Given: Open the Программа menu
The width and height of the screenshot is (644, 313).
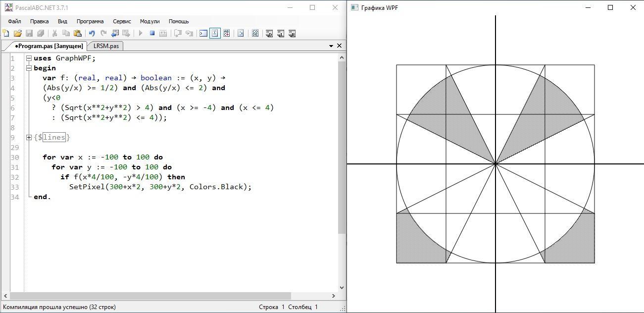Looking at the screenshot, I should (90, 21).
